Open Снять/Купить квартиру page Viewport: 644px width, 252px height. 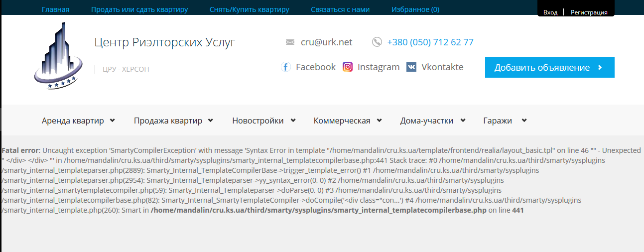(250, 9)
